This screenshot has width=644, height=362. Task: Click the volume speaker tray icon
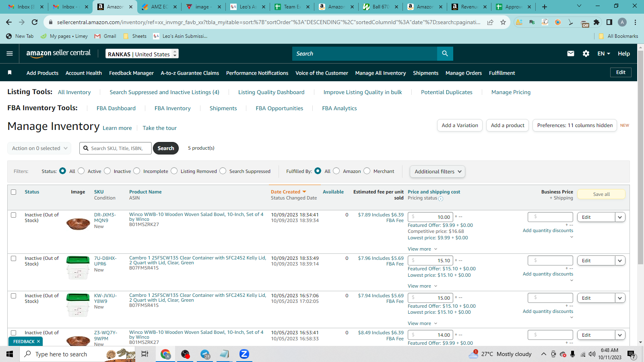[592, 354]
